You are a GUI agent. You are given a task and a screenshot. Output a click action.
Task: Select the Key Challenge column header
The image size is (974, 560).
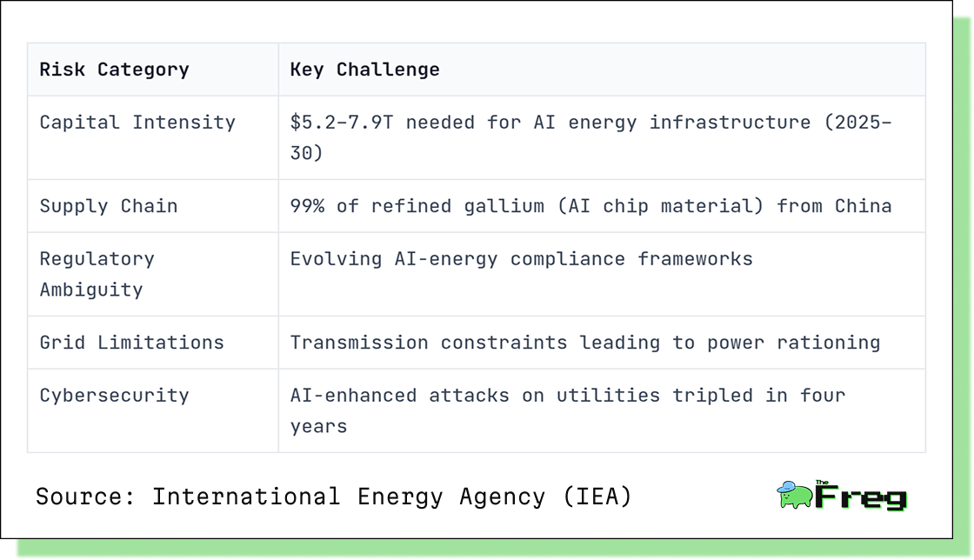click(364, 70)
